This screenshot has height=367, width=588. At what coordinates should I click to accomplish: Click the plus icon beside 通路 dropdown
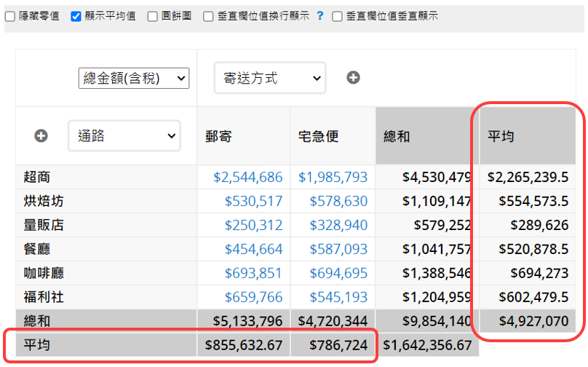point(41,135)
